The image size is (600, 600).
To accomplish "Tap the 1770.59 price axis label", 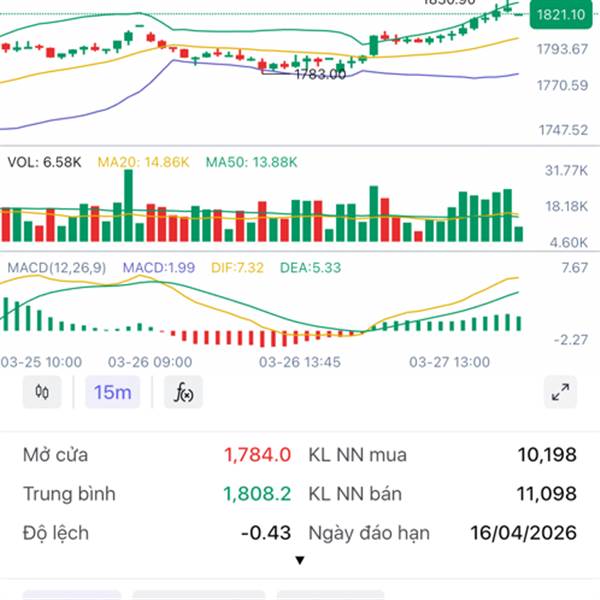I will (562, 85).
